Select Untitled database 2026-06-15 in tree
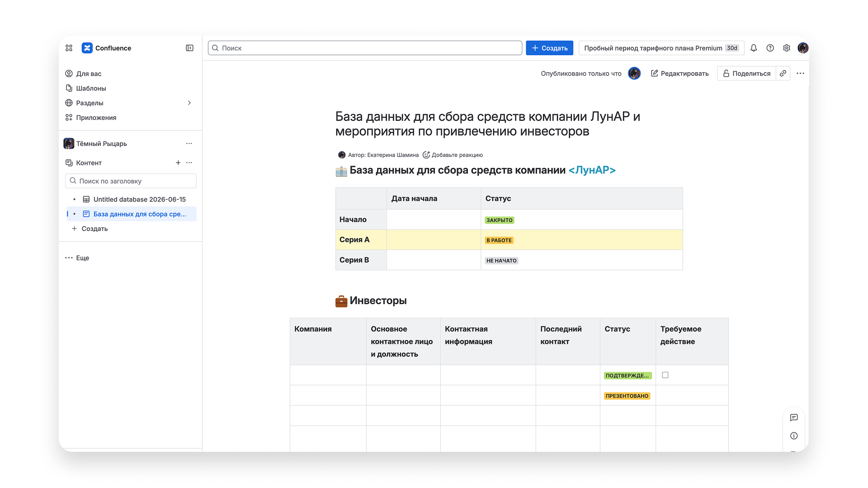This screenshot has width=868, height=488. coord(132,199)
